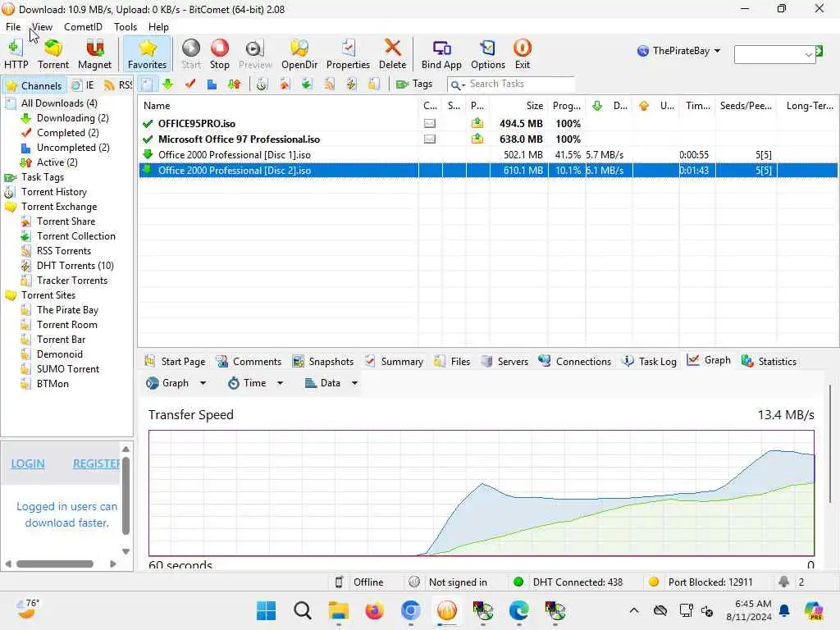This screenshot has width=840, height=630.
Task: Select Microsoft Office 97 Professional.iso row
Action: point(487,139)
